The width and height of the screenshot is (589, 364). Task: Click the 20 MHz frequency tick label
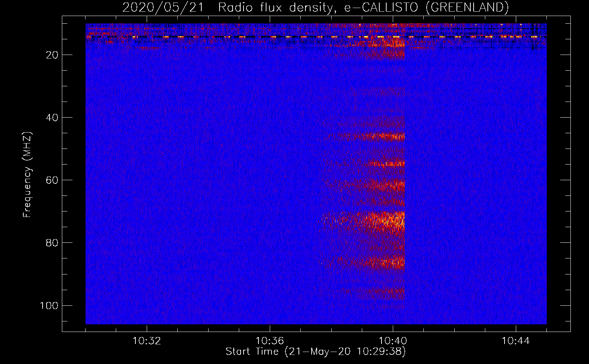[x=52, y=55]
